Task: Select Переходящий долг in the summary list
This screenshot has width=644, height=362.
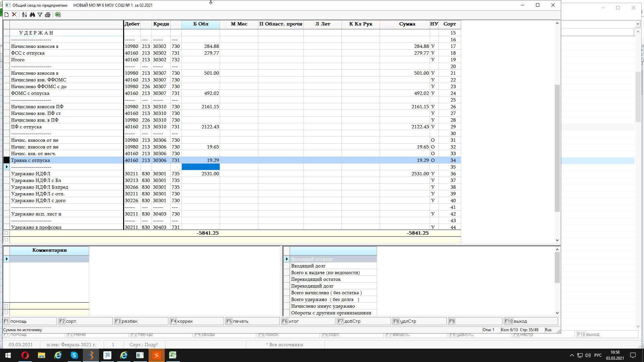Action: click(x=333, y=286)
